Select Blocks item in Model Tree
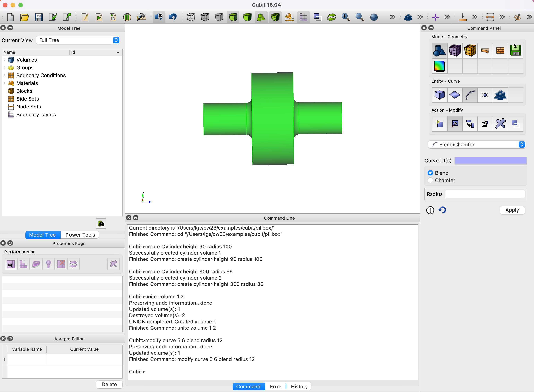This screenshot has height=392, width=534. (24, 91)
